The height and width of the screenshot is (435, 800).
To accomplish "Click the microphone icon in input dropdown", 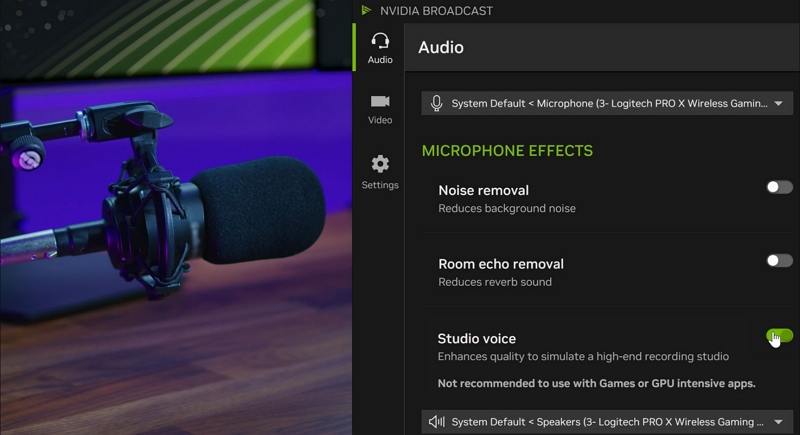I will coord(436,103).
